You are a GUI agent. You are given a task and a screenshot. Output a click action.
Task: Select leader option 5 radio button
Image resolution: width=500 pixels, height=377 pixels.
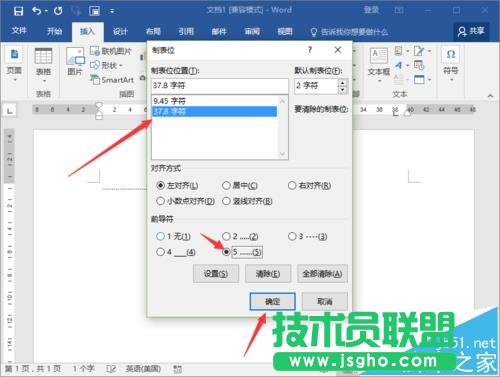pyautogui.click(x=226, y=252)
